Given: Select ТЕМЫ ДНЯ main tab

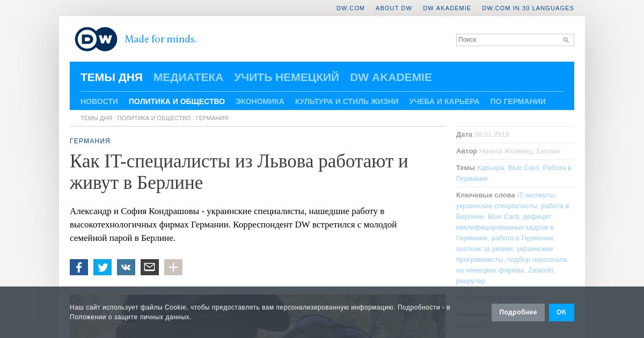Looking at the screenshot, I should tap(112, 77).
